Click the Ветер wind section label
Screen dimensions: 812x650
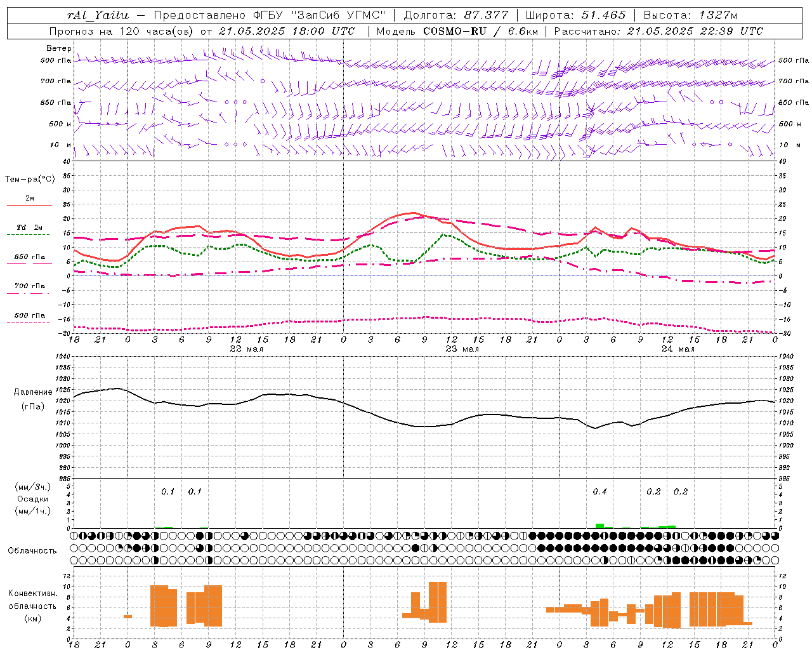[x=59, y=48]
